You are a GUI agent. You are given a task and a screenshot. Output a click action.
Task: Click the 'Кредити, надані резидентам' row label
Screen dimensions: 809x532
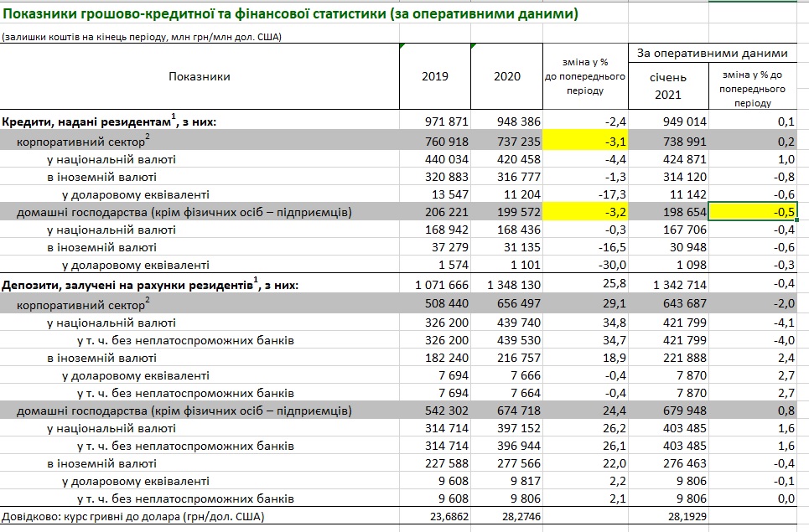point(109,122)
